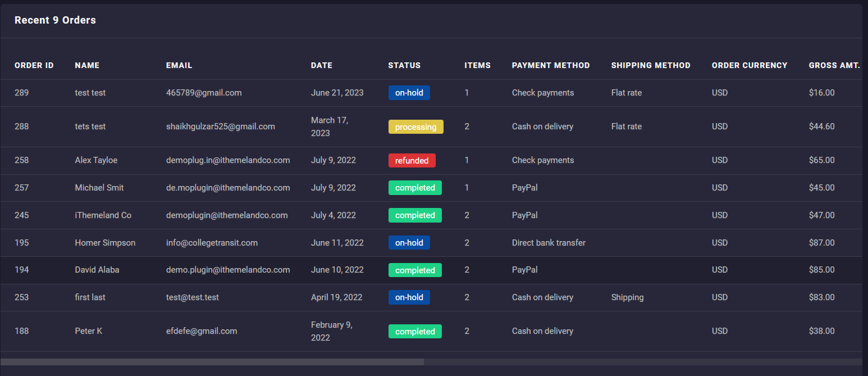The image size is (868, 376).
Task: Click the info@collegetransit.com email
Action: (x=212, y=243)
